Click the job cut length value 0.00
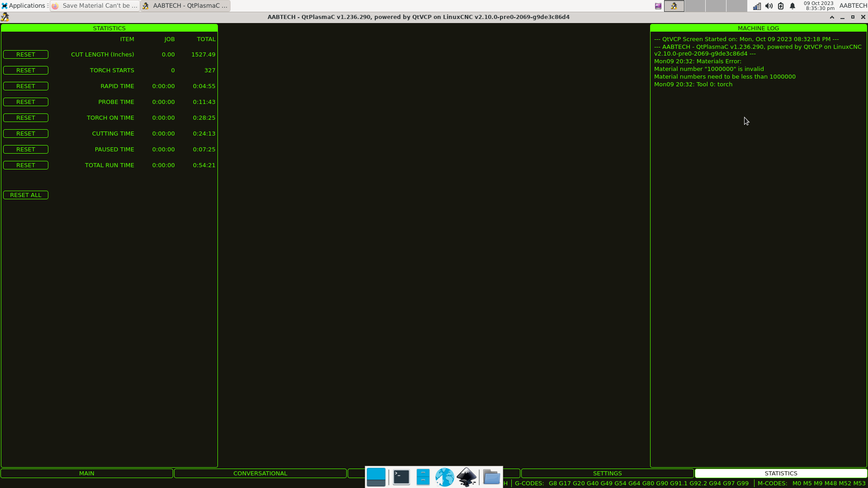 click(168, 55)
